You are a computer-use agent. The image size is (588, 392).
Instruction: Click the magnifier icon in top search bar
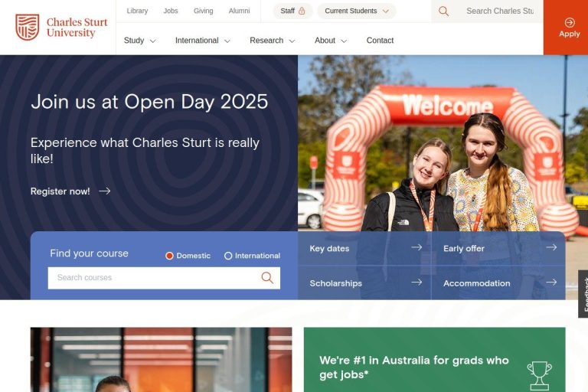click(443, 11)
